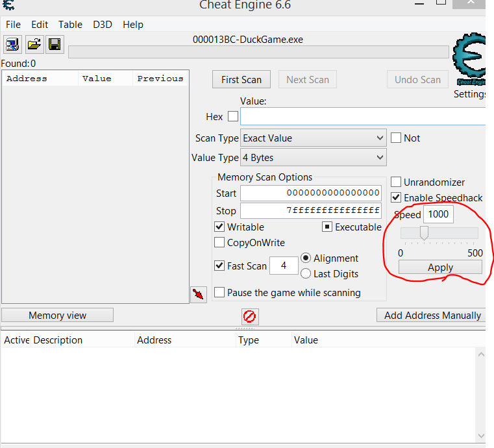Click Add Address Manually

click(x=432, y=315)
